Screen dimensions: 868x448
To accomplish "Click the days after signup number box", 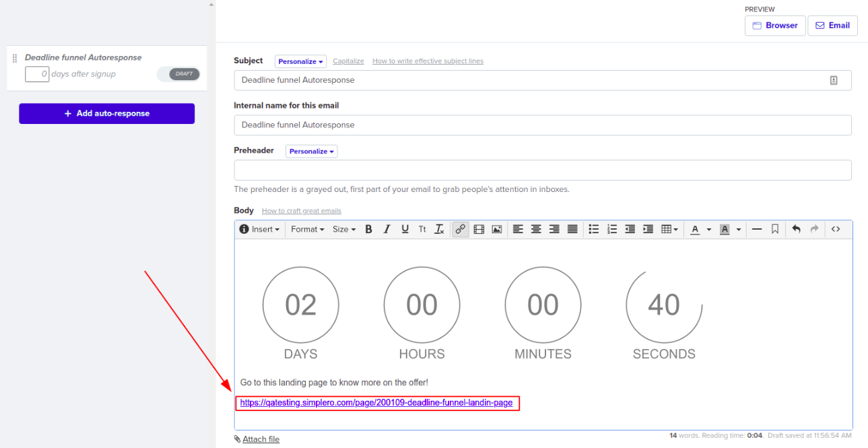I will point(37,74).
